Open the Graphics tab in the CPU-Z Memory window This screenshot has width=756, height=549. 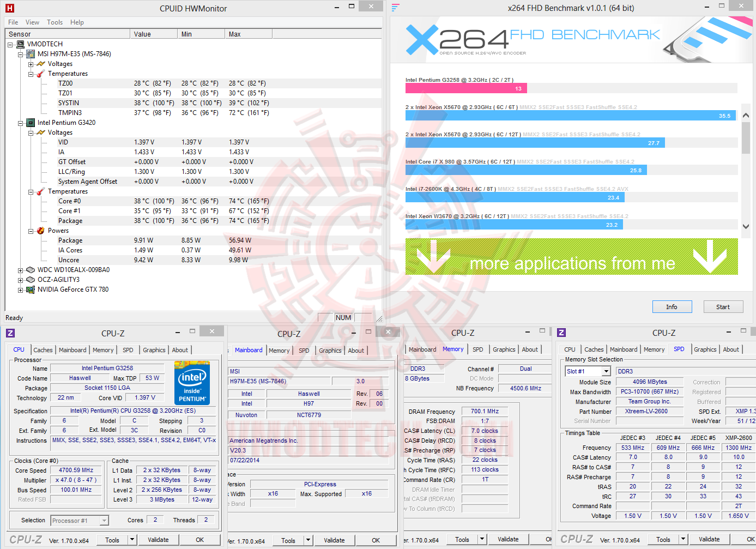click(504, 349)
